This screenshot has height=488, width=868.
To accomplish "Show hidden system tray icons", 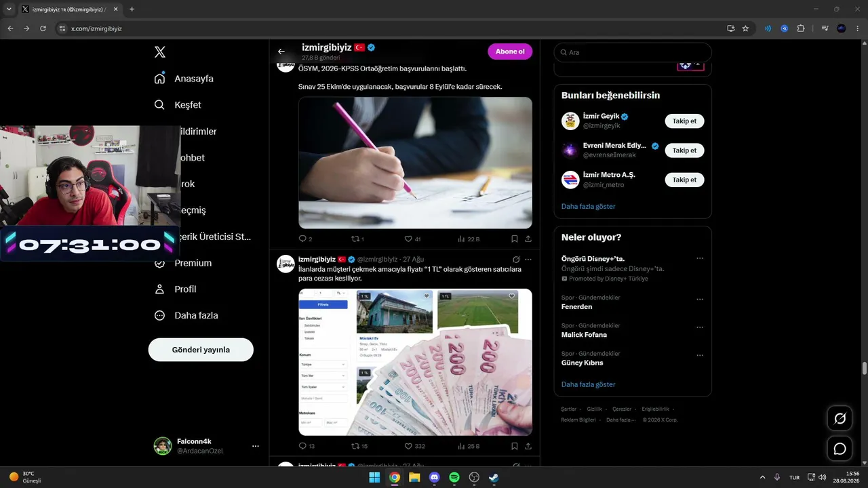I will [762, 477].
